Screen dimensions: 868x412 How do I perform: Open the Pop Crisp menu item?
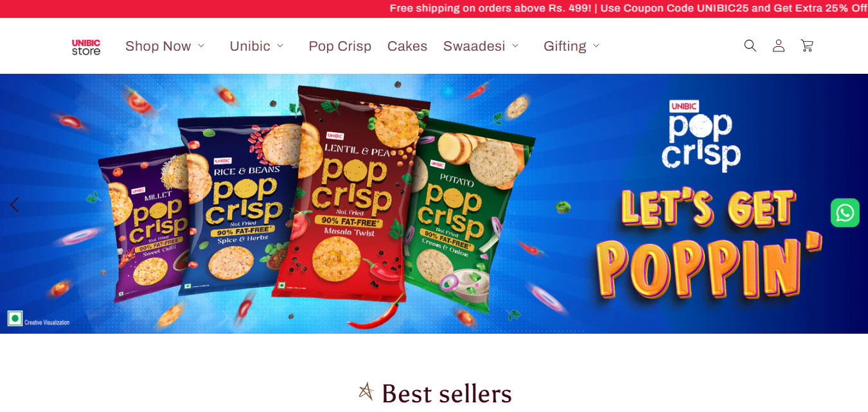340,46
